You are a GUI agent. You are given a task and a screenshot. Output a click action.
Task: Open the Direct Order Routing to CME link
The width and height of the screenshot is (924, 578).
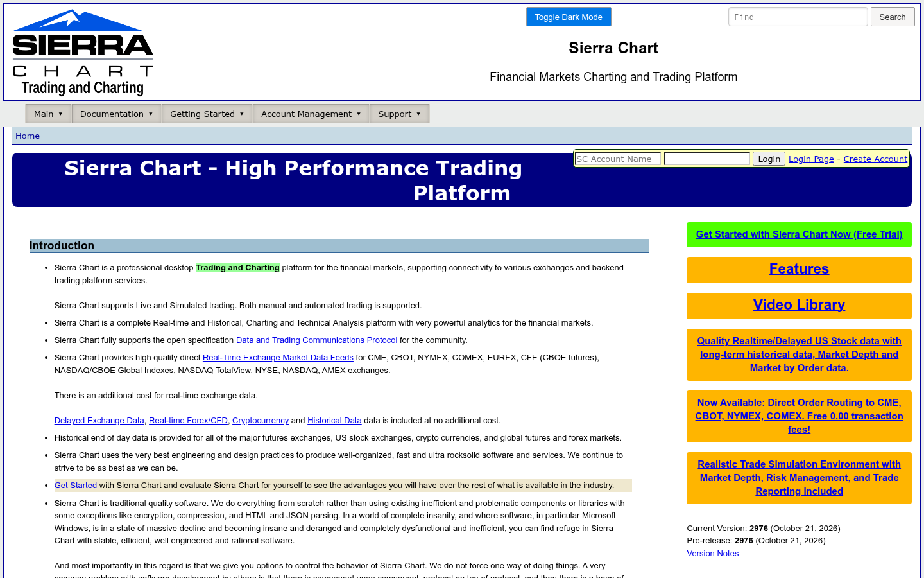tap(799, 416)
